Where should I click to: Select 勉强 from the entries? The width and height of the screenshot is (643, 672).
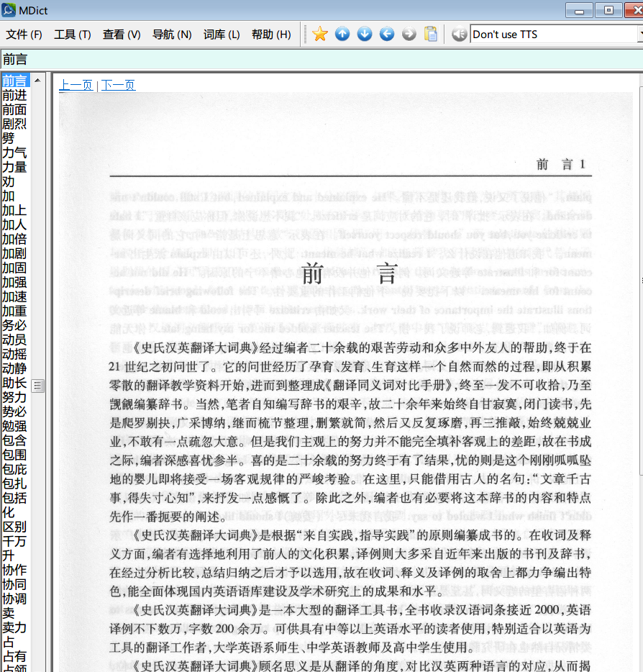click(x=14, y=425)
